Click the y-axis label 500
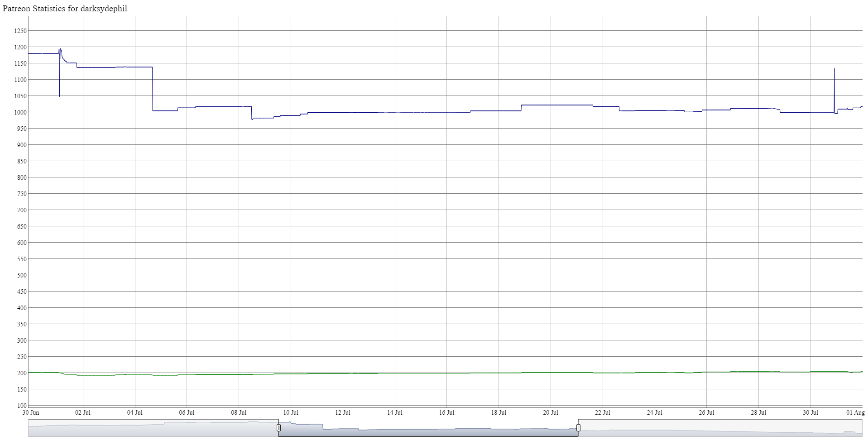Screen dimensions: 868x440 click(x=22, y=275)
